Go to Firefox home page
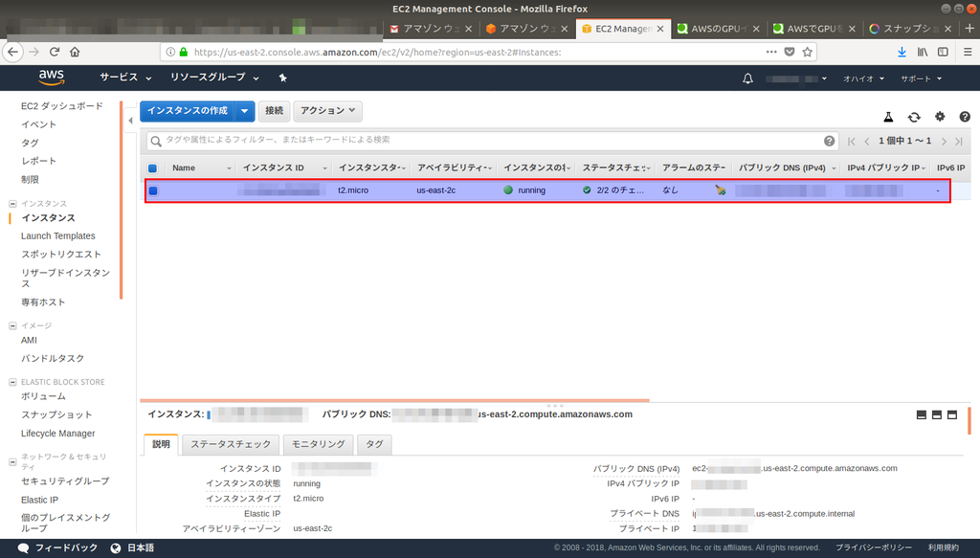This screenshot has width=980, height=558. pos(75,52)
